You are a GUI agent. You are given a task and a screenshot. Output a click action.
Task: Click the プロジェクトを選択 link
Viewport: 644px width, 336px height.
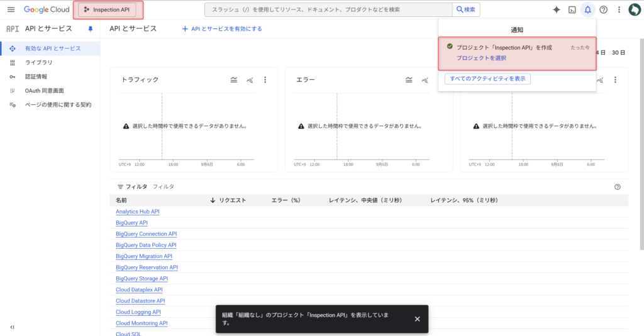point(481,58)
